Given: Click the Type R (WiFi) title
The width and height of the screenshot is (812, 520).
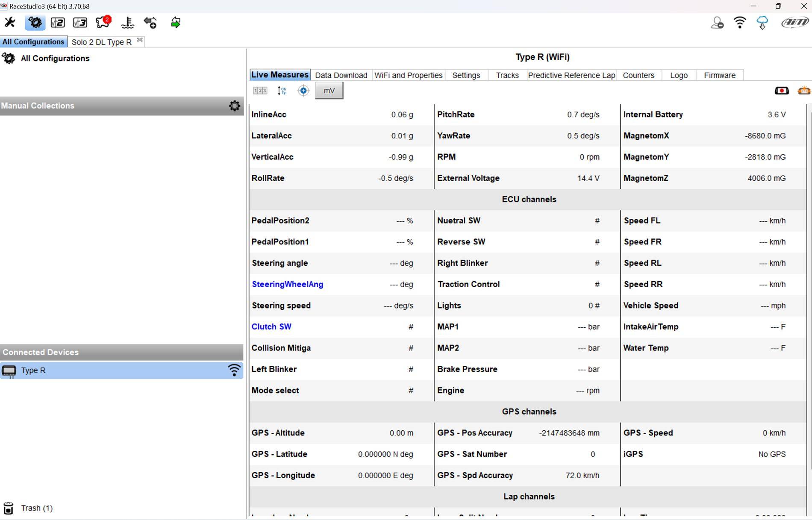Looking at the screenshot, I should click(x=542, y=57).
